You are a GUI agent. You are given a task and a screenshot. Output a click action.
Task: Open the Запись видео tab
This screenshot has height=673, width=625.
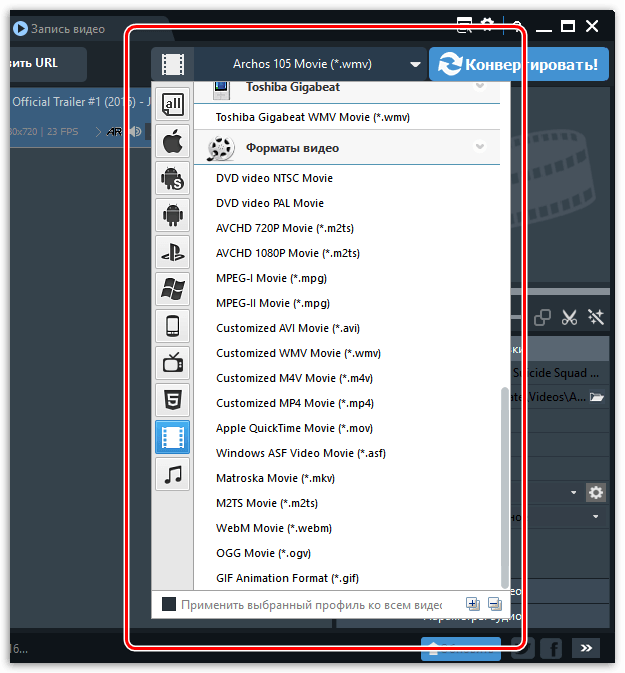[60, 29]
